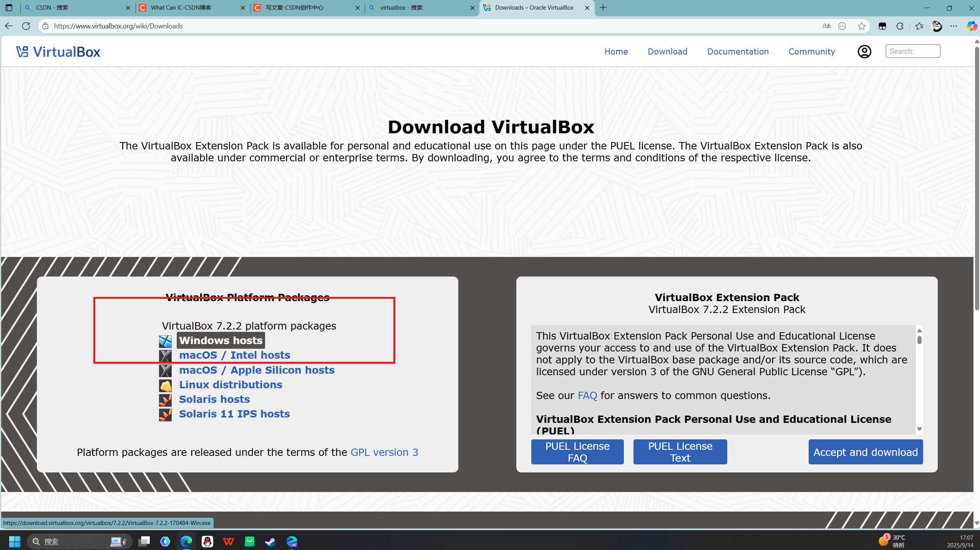
Task: Open Steam from the taskbar
Action: pyautogui.click(x=270, y=542)
